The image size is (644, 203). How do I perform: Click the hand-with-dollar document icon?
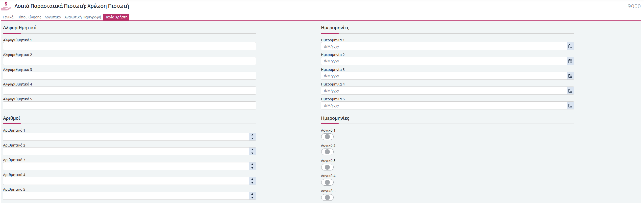6,6
